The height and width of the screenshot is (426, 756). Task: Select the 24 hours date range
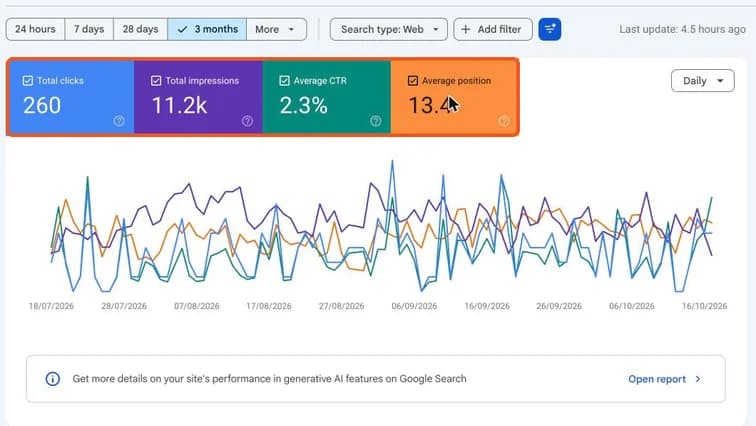pyautogui.click(x=35, y=29)
